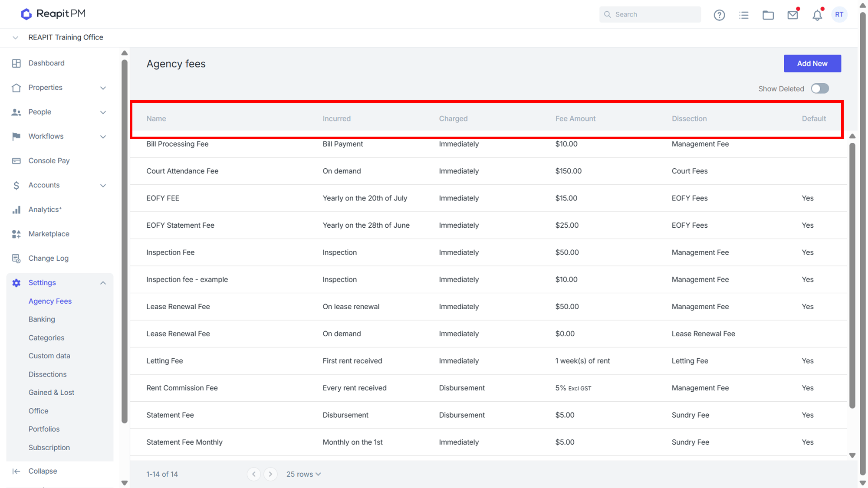Open the help question mark icon
The height and width of the screenshot is (488, 868).
(x=719, y=15)
